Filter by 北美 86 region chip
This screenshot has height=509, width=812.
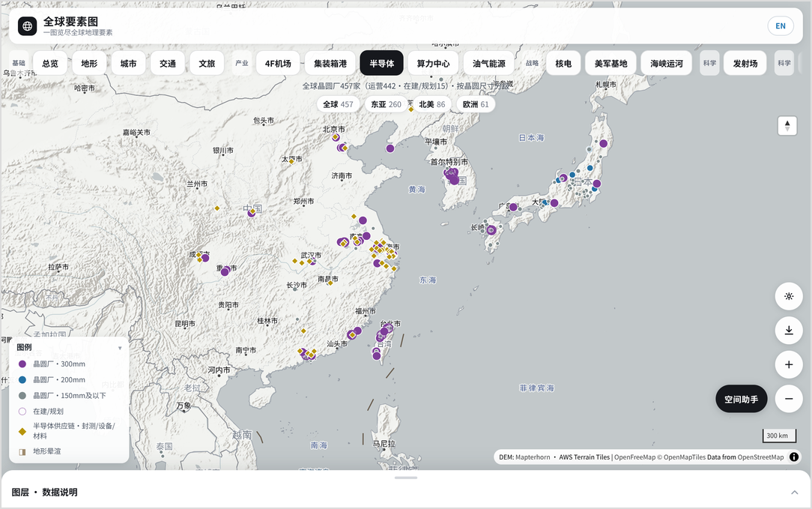pyautogui.click(x=432, y=104)
